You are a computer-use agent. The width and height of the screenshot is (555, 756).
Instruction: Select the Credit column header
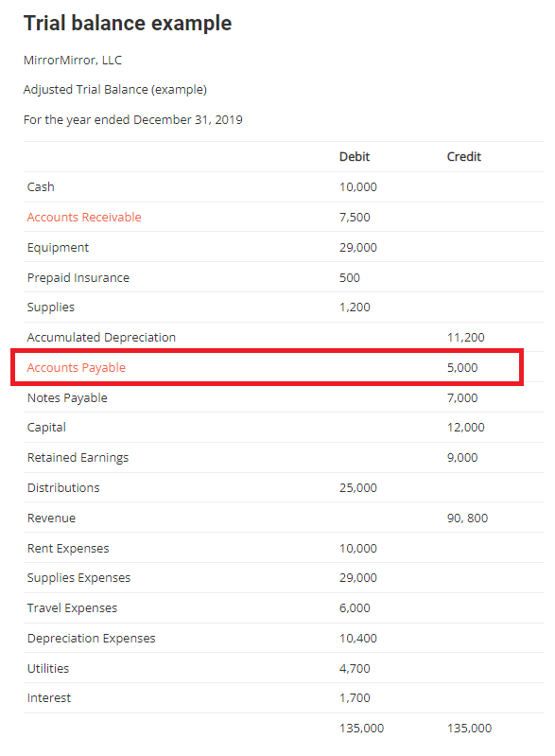pos(464,157)
